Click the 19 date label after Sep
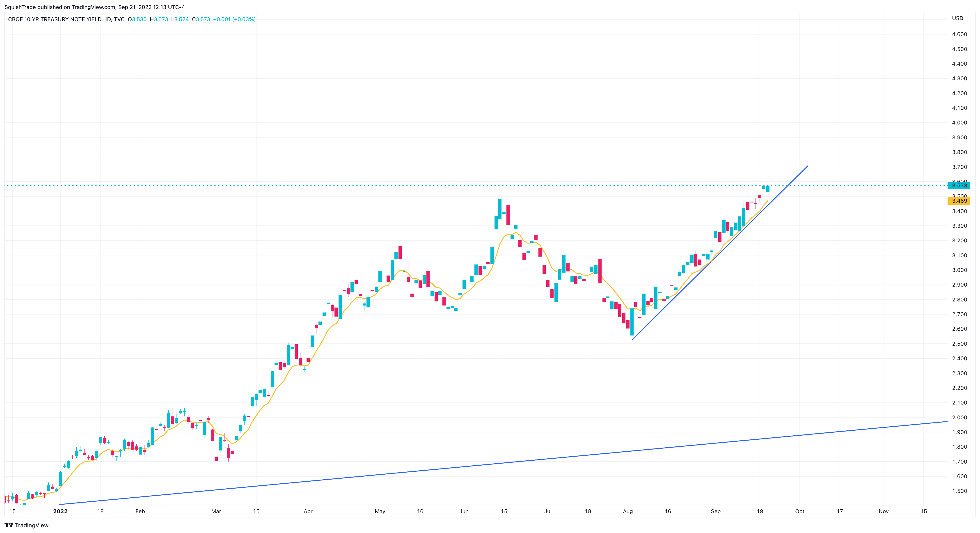The height and width of the screenshot is (533, 980). [x=760, y=511]
